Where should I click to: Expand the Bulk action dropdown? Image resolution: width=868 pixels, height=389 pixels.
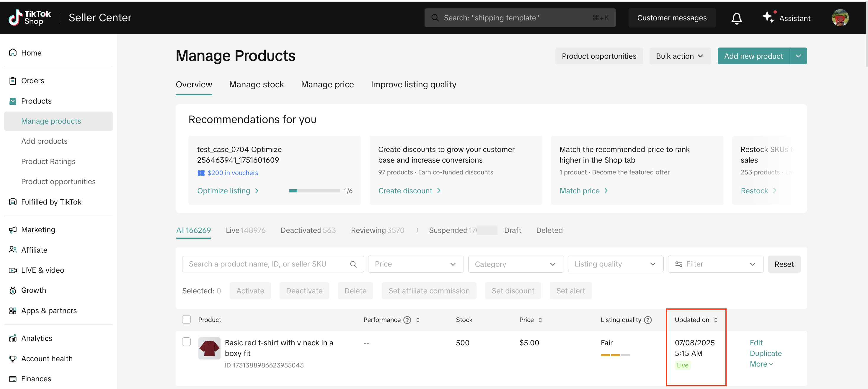point(680,56)
